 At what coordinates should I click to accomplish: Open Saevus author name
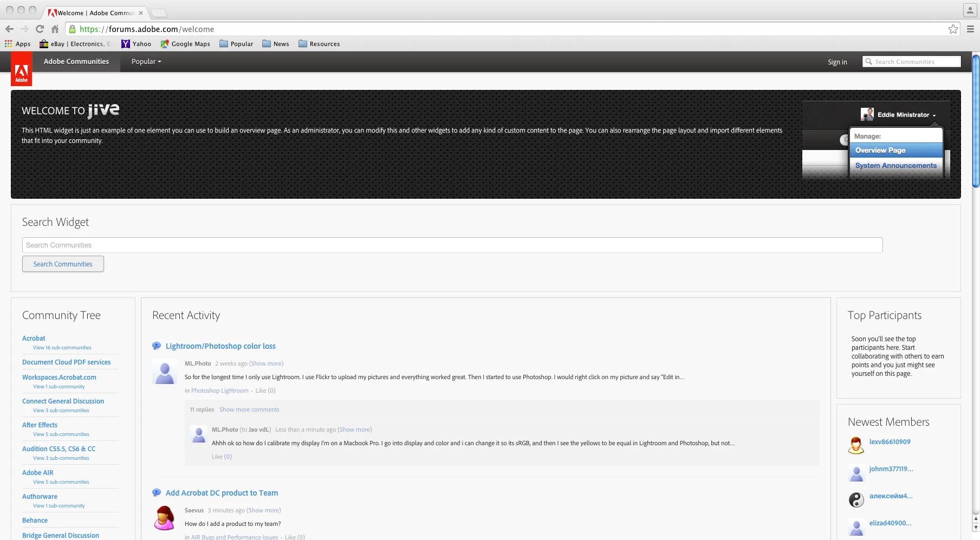[x=194, y=510]
